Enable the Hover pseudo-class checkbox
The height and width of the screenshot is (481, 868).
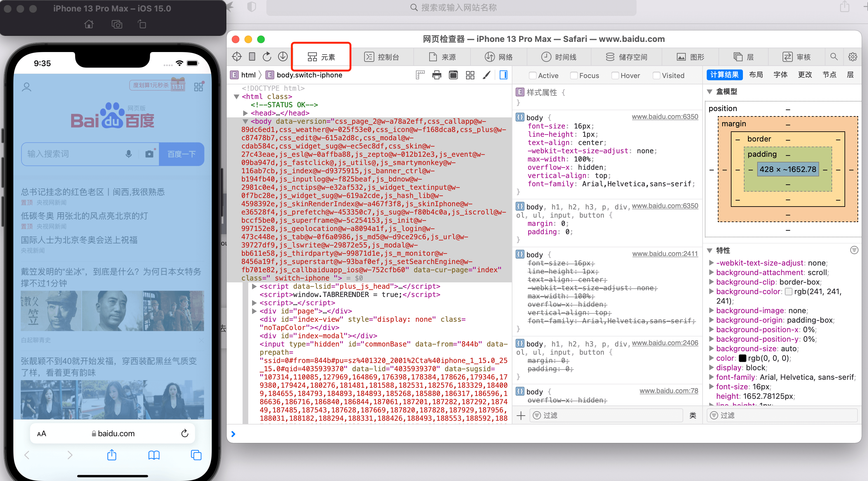point(615,76)
